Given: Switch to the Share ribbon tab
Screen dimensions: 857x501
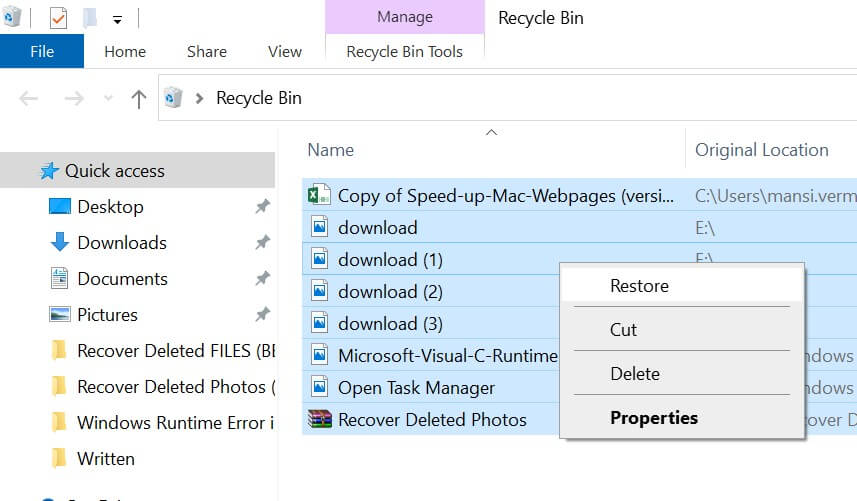Looking at the screenshot, I should 207,51.
